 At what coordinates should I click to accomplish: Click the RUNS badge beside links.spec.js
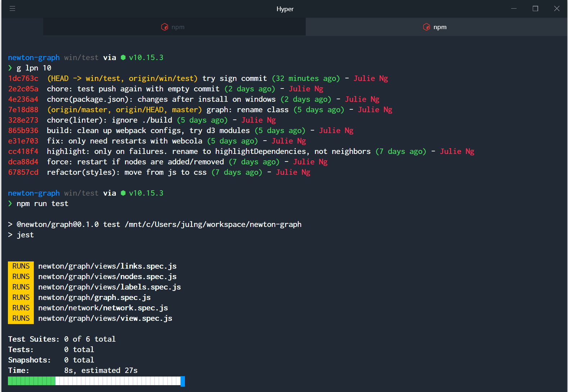click(21, 266)
